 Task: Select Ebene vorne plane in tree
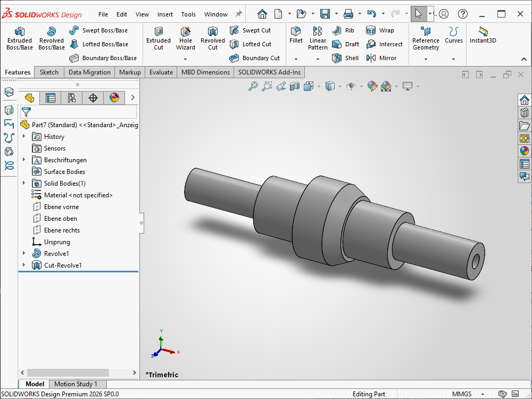pyautogui.click(x=61, y=207)
